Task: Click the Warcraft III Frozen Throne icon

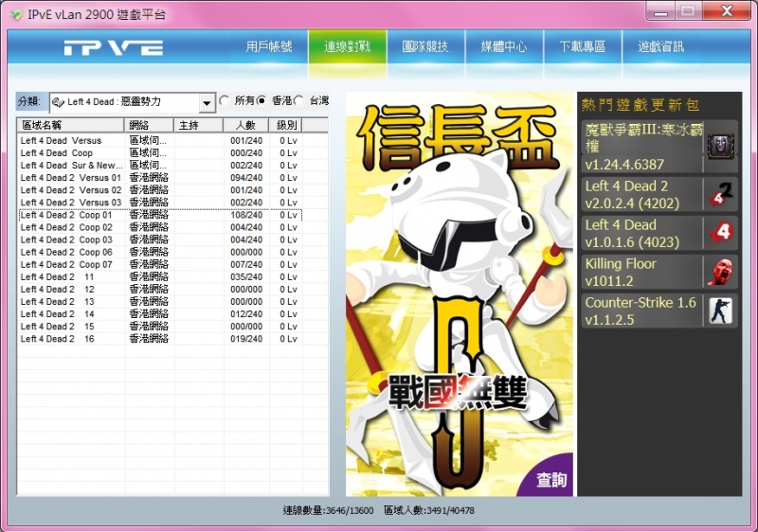Action: (x=720, y=146)
